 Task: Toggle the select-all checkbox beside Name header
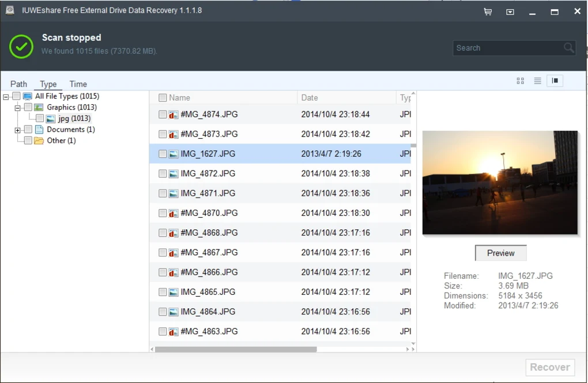pyautogui.click(x=163, y=98)
